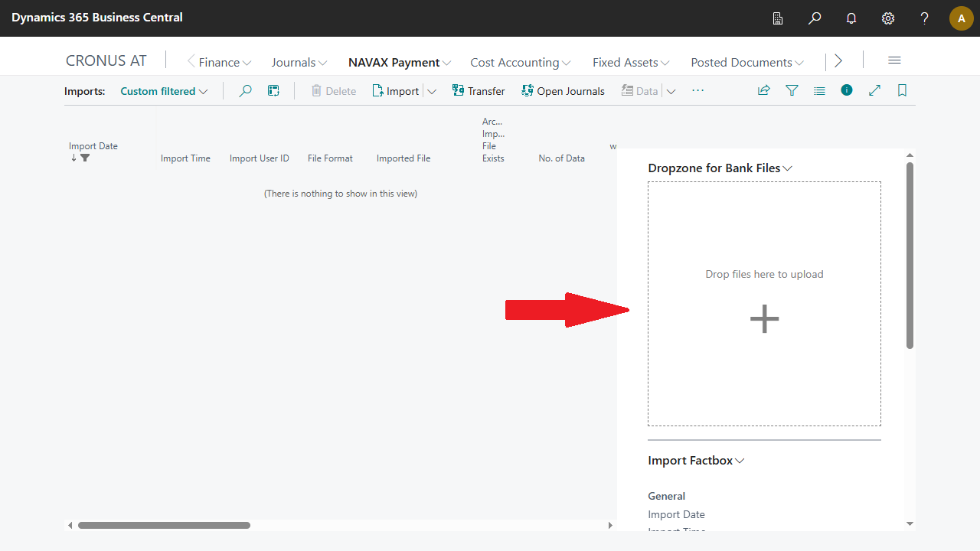Click the FactBox vertical scrollbar thumb

[910, 255]
